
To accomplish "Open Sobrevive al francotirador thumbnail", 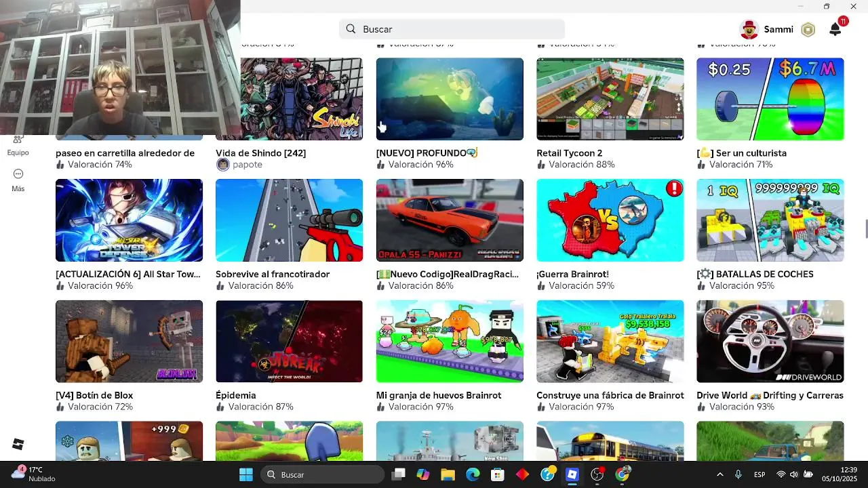I will coord(289,220).
